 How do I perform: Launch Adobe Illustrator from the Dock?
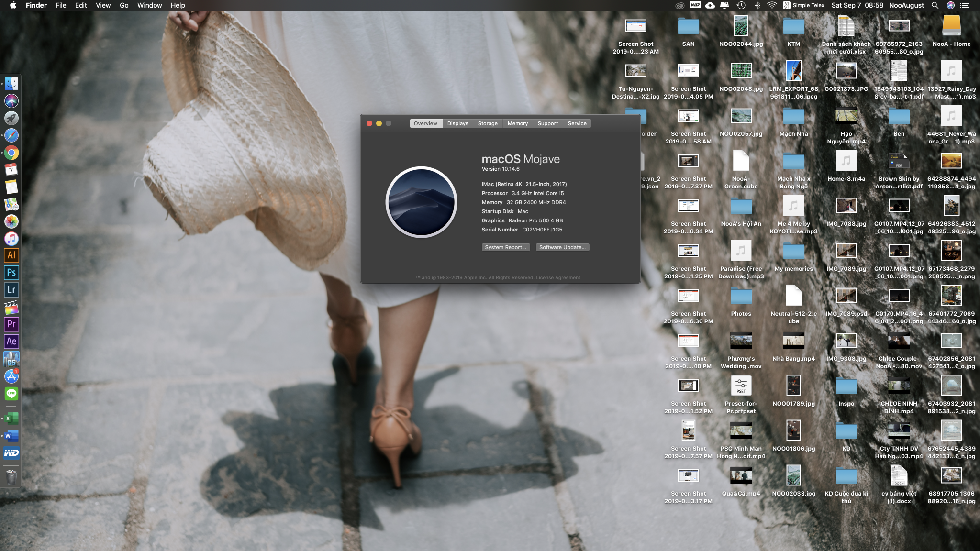pos(11,255)
